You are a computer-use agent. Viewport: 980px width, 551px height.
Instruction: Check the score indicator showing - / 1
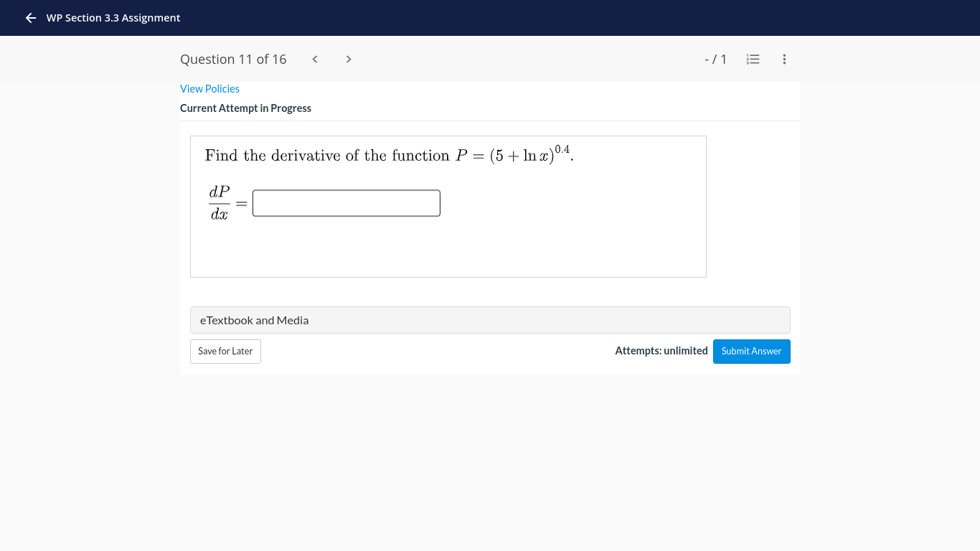715,59
